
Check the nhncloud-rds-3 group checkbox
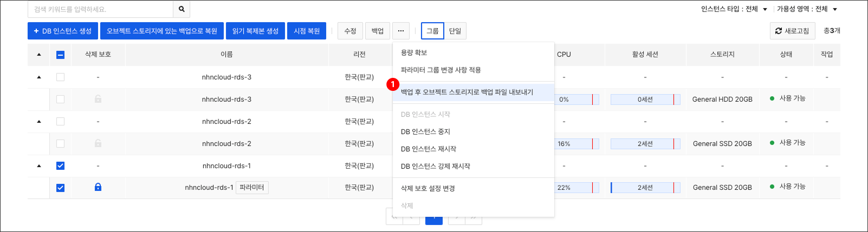[x=60, y=77]
